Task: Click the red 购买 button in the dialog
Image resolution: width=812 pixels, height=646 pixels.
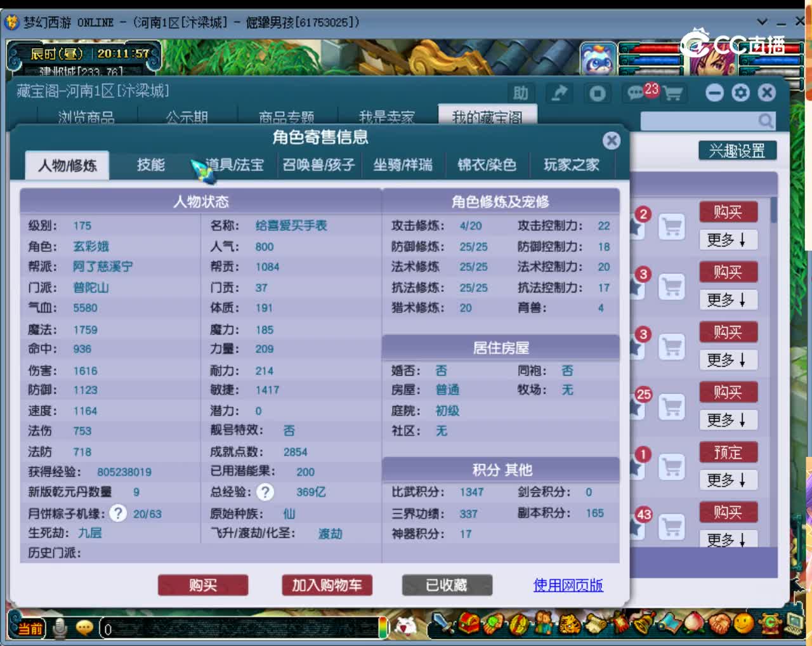Action: click(203, 585)
